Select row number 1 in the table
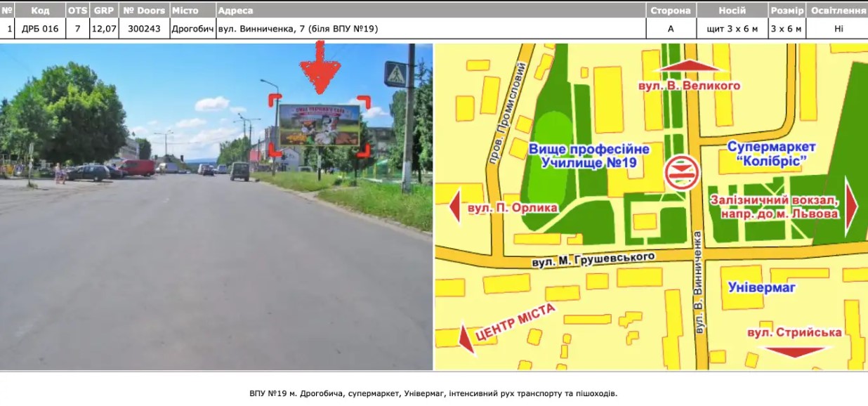The image size is (868, 406). (x=8, y=29)
